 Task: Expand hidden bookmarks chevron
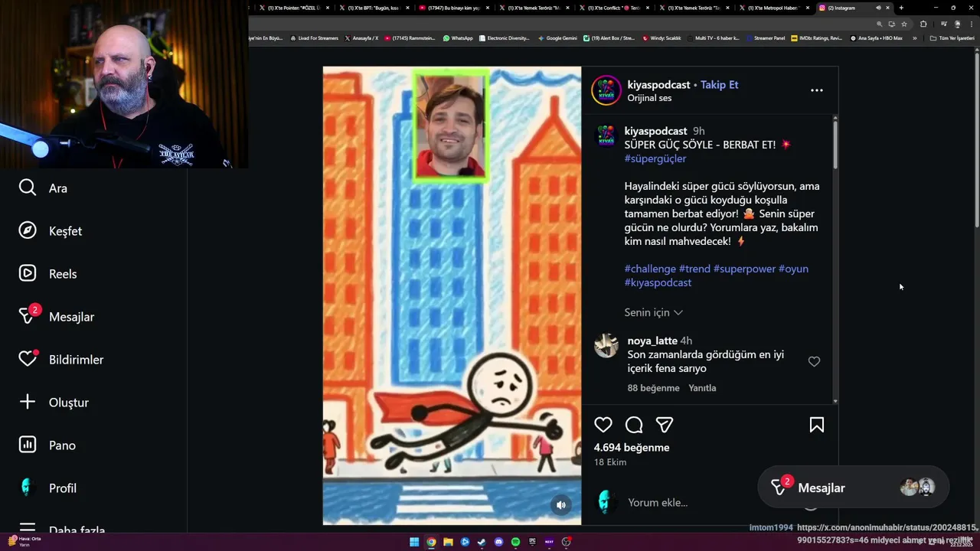click(x=914, y=37)
